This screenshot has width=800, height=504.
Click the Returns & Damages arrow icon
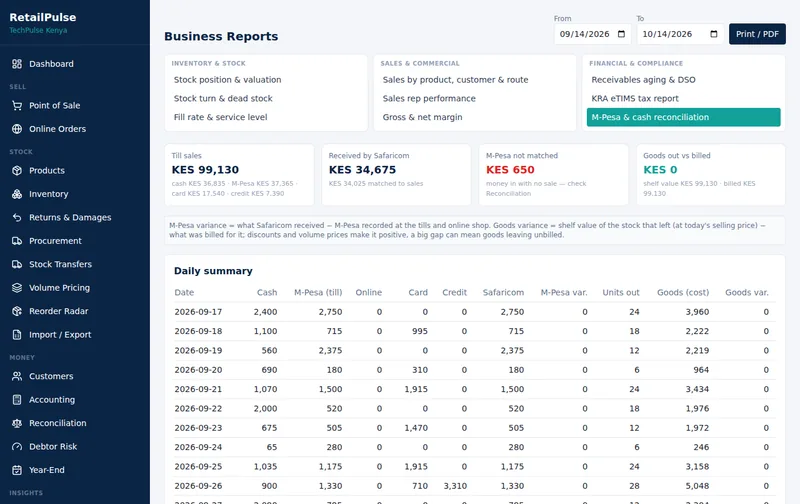(17, 217)
